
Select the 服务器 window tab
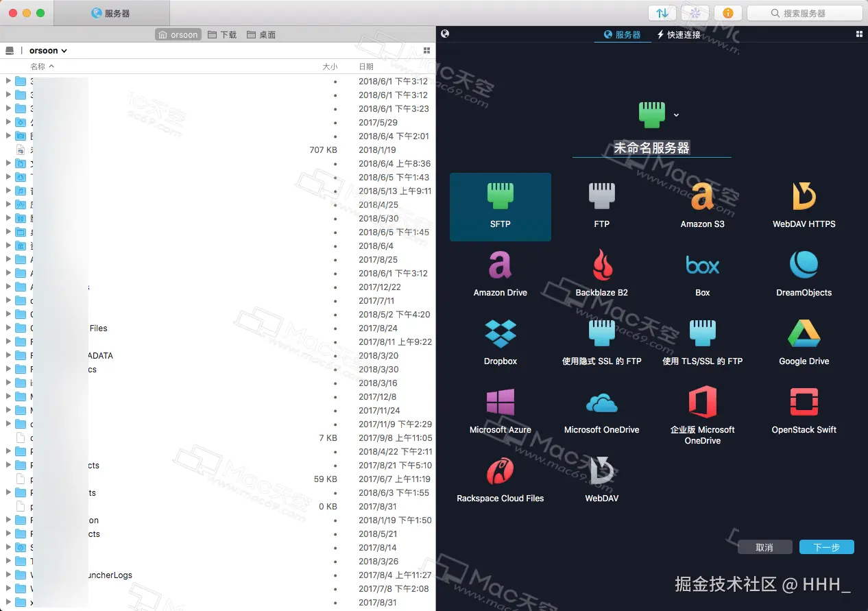click(111, 13)
